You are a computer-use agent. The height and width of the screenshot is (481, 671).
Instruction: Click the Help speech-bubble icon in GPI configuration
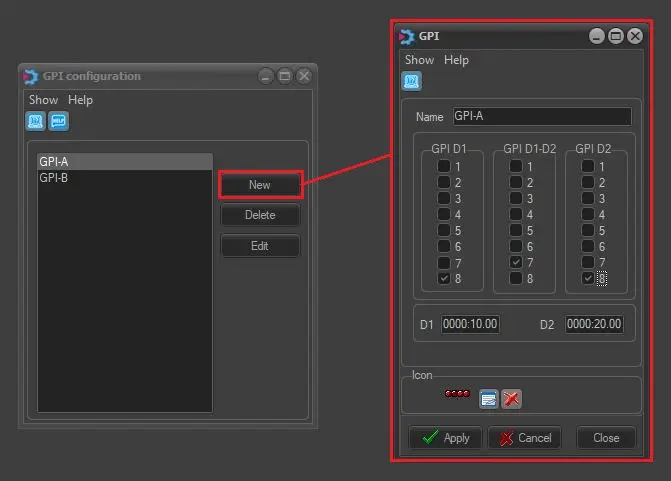pyautogui.click(x=58, y=121)
